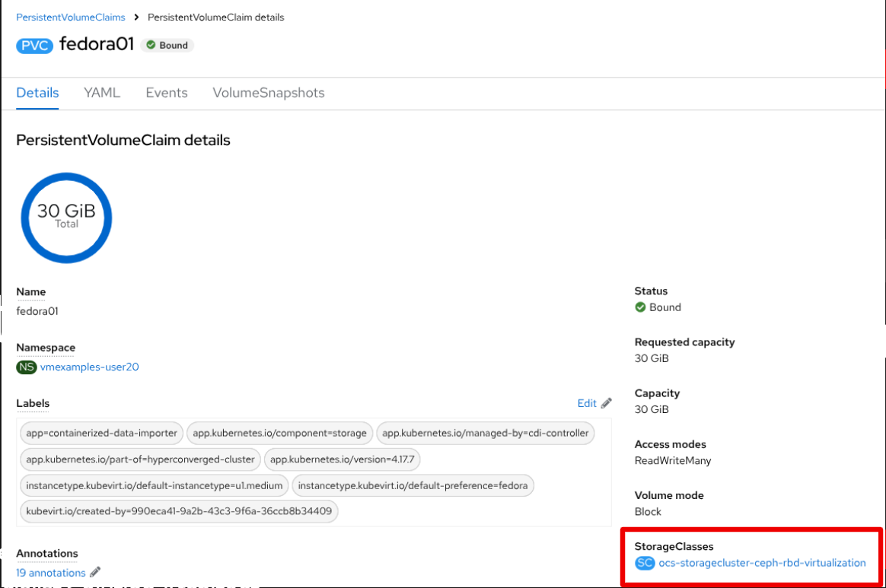The height and width of the screenshot is (588, 886).
Task: Click the pencil icon beside 19 annotations
Action: pyautogui.click(x=95, y=572)
